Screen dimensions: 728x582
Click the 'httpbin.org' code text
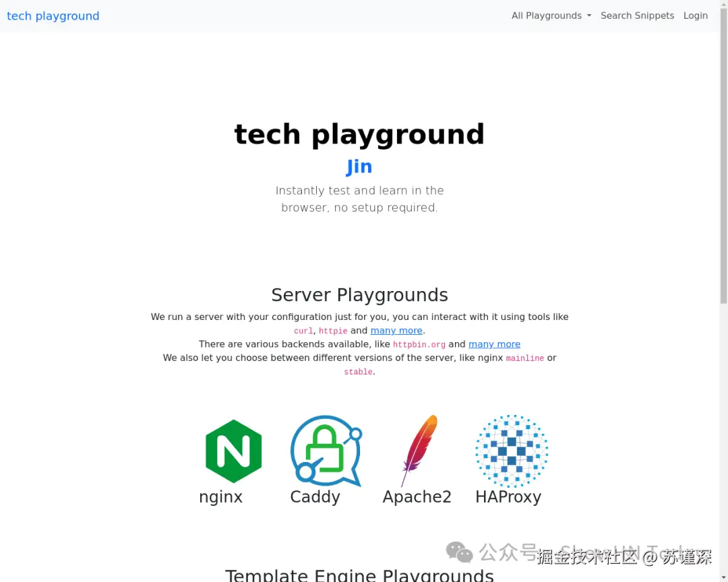419,344
